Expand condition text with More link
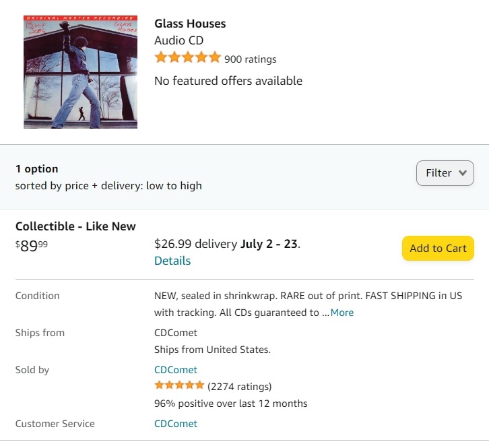489x448 pixels. click(342, 313)
